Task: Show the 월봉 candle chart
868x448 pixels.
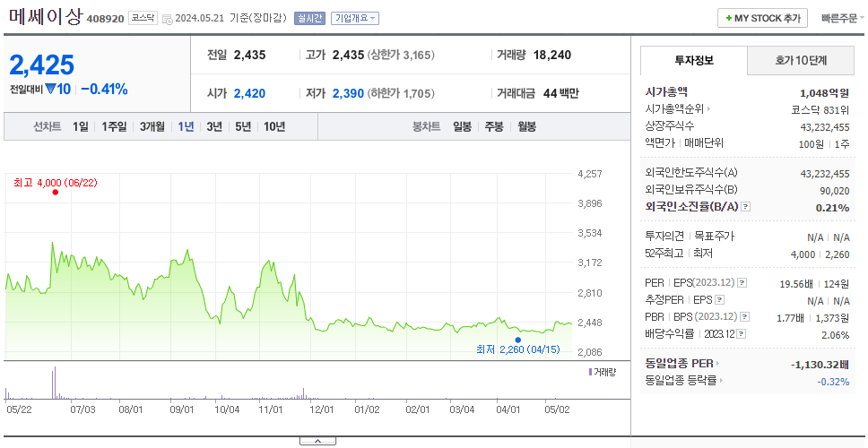Action: coord(527,126)
